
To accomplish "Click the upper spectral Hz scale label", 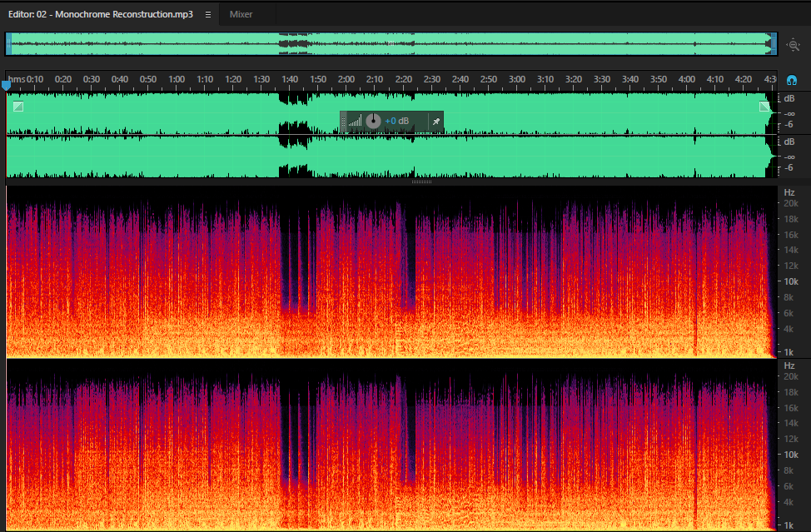I will tap(789, 192).
